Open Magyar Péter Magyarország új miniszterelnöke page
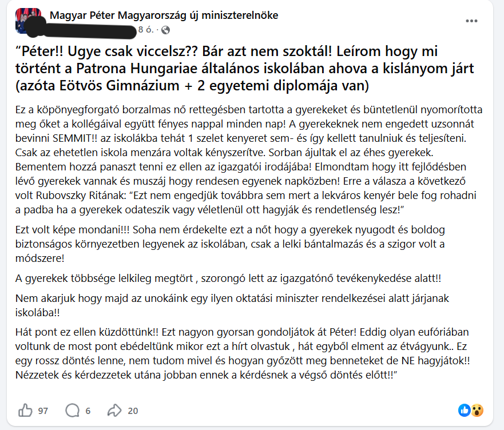The image size is (504, 430). [x=164, y=15]
